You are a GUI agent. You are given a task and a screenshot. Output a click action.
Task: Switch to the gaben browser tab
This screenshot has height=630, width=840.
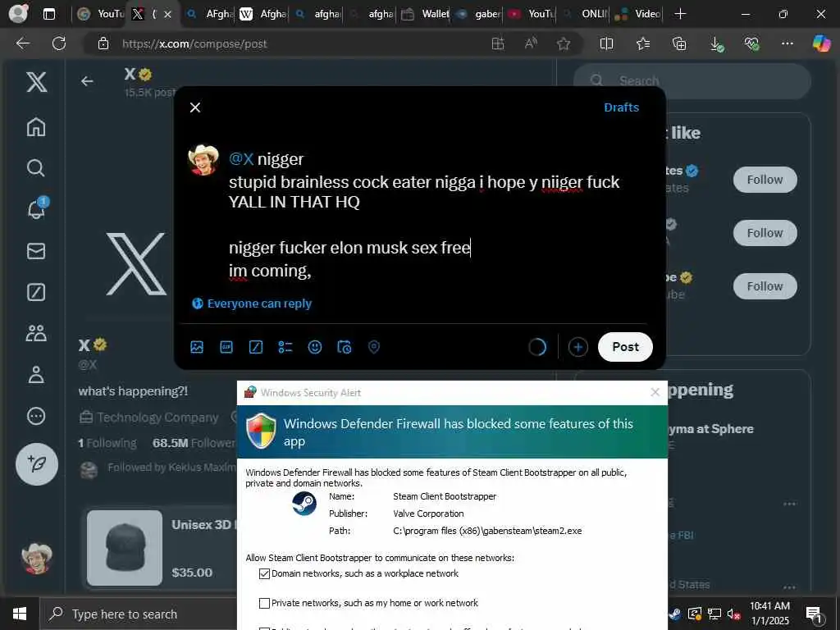[x=478, y=14]
